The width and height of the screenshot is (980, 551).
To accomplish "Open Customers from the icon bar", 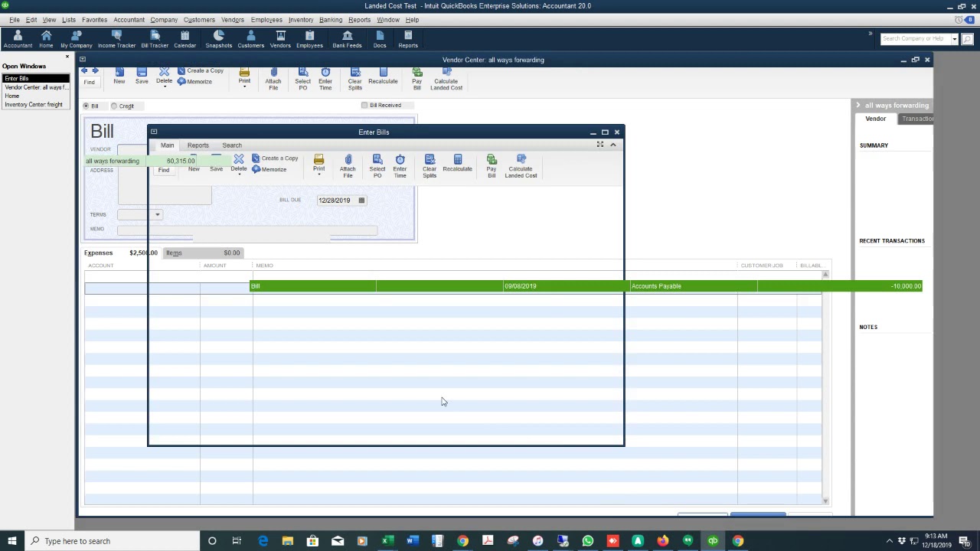I will (250, 39).
